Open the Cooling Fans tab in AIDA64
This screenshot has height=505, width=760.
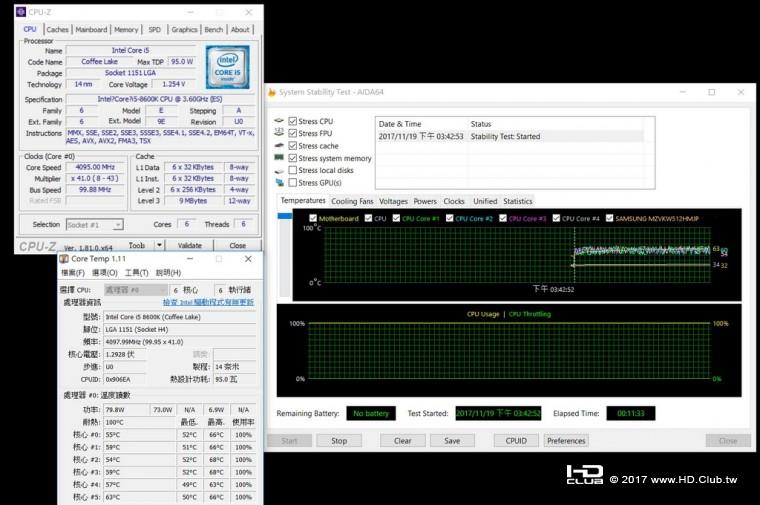pyautogui.click(x=351, y=201)
